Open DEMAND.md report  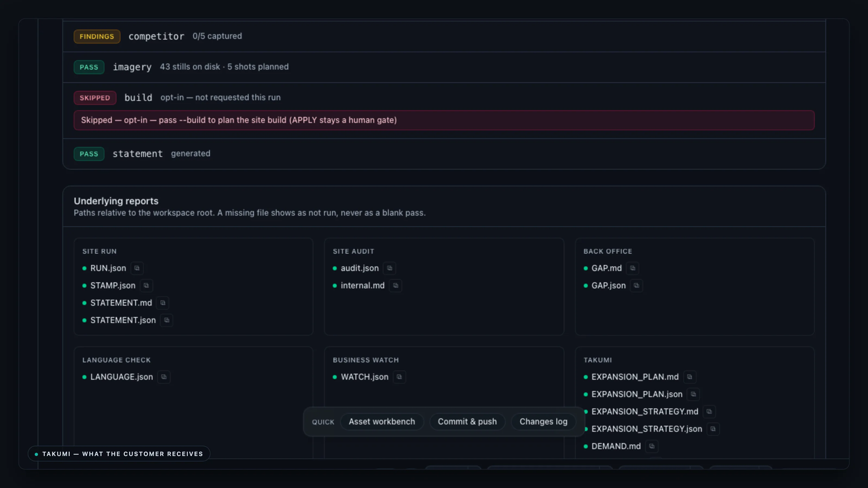click(x=616, y=446)
